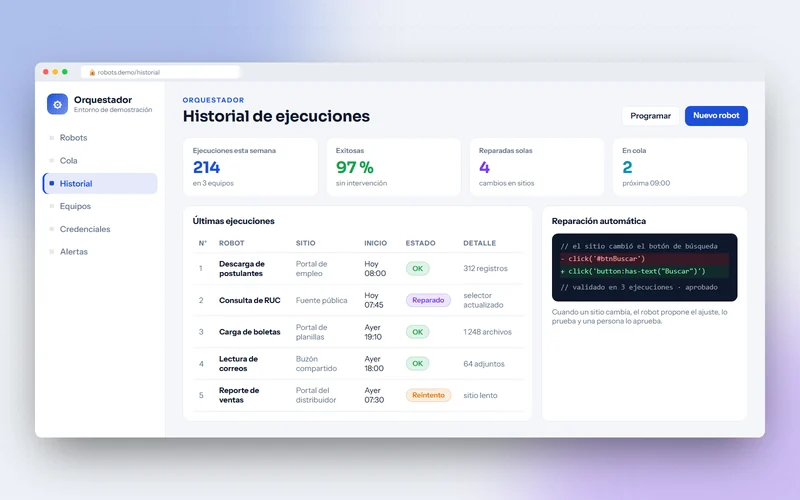
Task: Click the Buzón compartido site cell
Action: point(316,364)
